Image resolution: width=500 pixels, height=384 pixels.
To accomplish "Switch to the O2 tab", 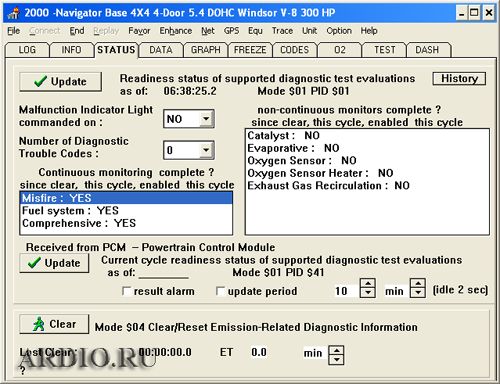I will click(x=340, y=50).
